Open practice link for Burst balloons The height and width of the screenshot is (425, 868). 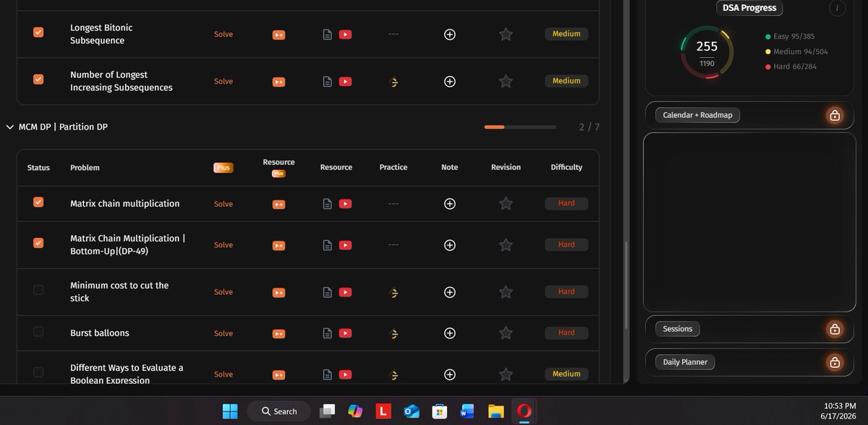[393, 334]
